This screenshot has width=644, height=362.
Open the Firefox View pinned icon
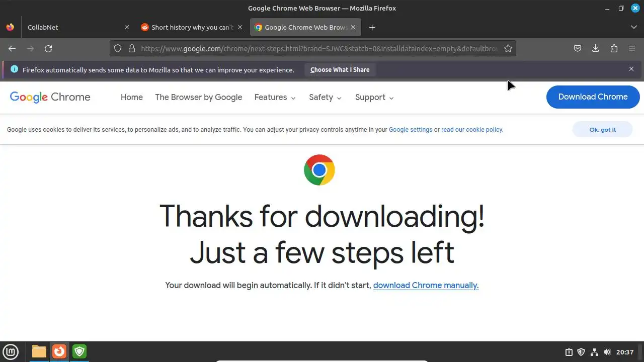(10, 27)
